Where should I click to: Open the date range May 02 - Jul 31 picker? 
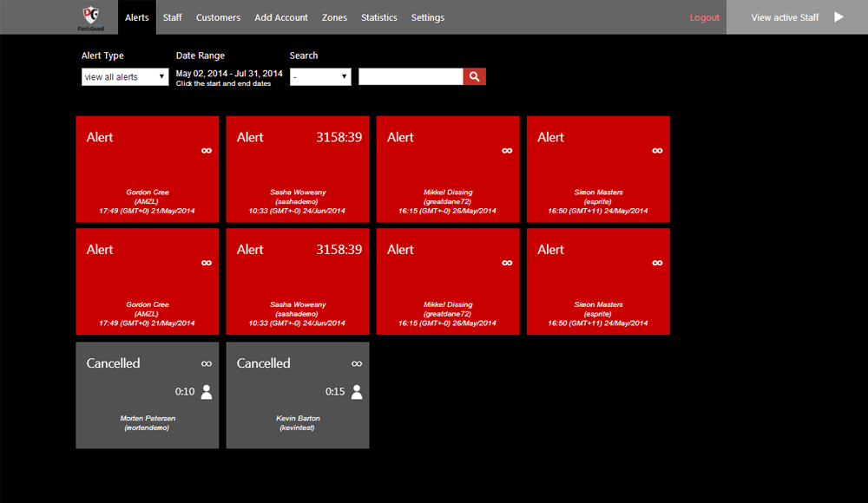[229, 74]
